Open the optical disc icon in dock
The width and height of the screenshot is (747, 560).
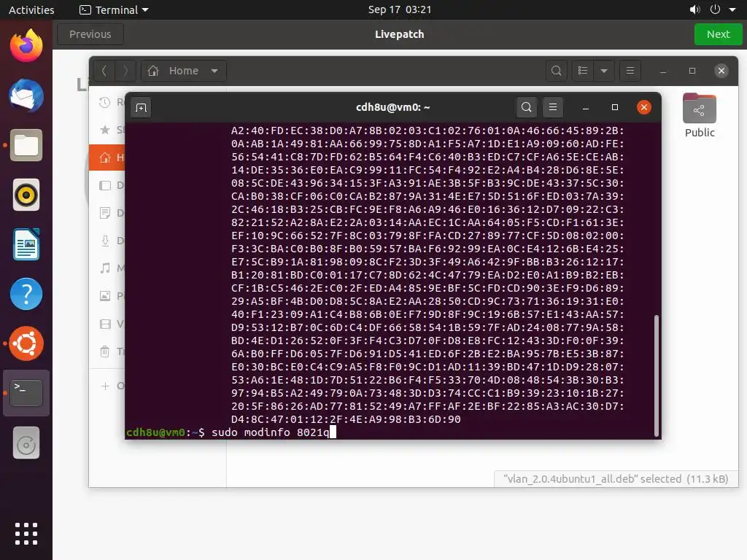[26, 443]
